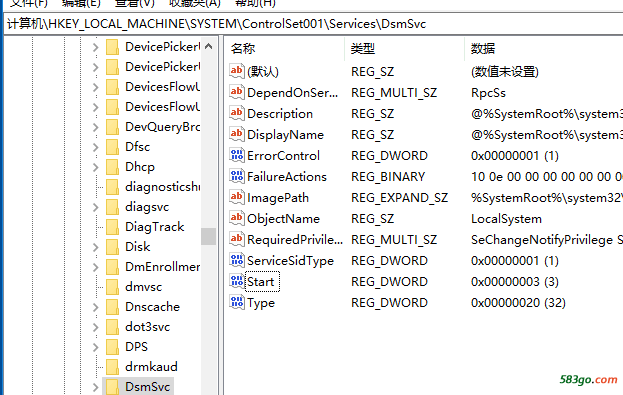Expand the DmEnrollment tree node

click(x=95, y=267)
